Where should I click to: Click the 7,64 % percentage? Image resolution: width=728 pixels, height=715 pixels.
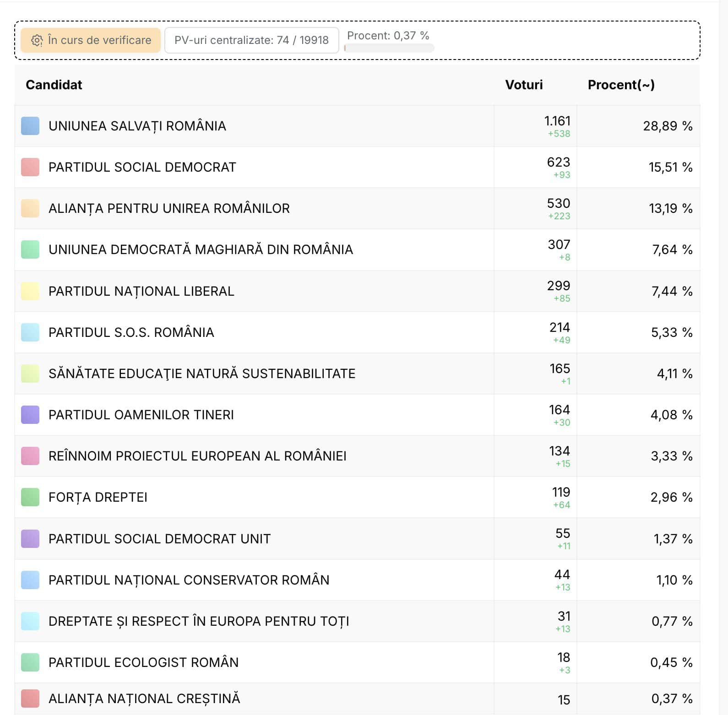[672, 249]
